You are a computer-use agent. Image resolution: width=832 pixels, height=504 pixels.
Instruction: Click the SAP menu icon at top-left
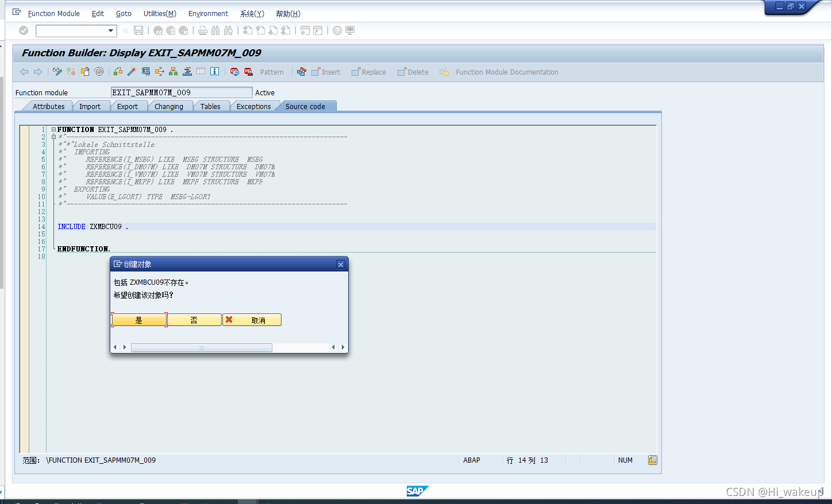click(17, 13)
